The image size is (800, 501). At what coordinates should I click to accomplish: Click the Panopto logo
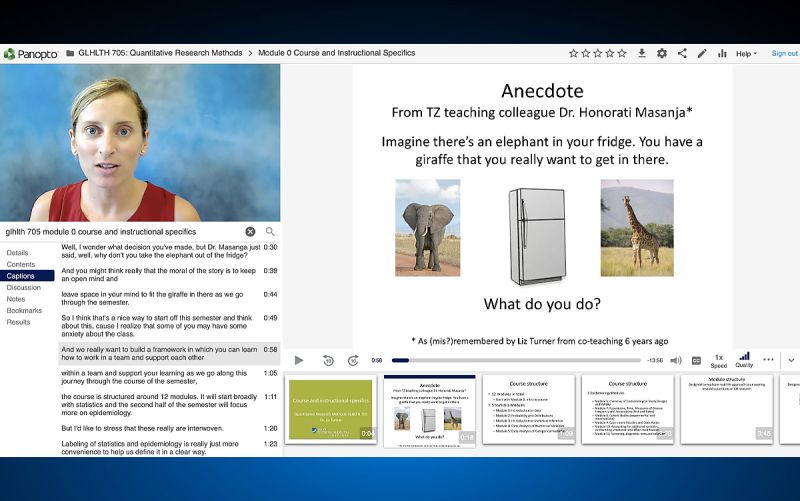[31, 54]
